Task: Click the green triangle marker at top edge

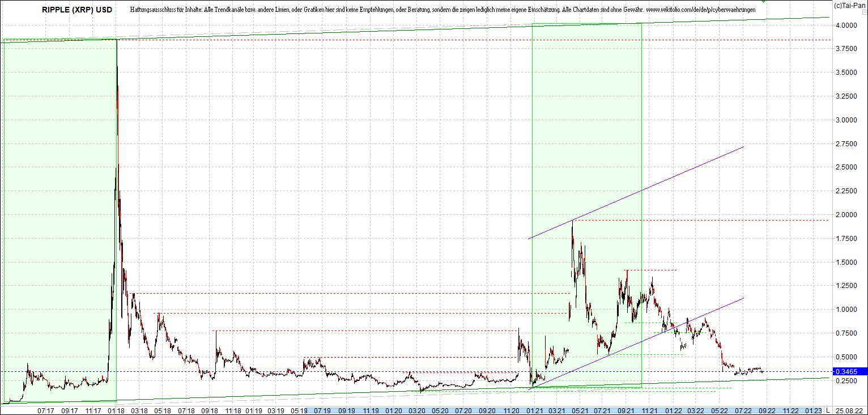Action: (x=763, y=1)
